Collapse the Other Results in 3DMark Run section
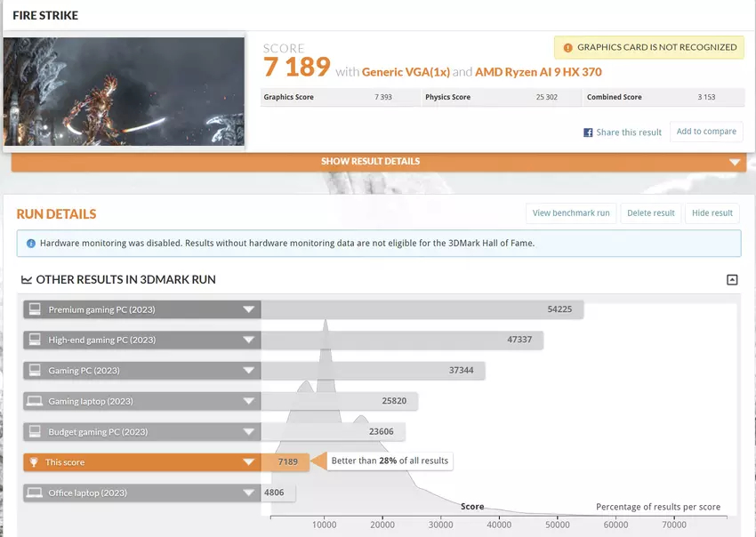The image size is (756, 537). click(x=732, y=280)
